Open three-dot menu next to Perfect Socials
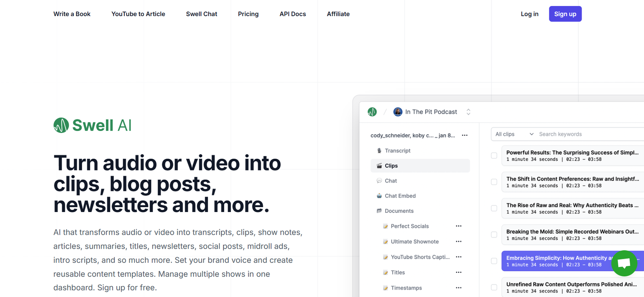Screen dimensions: 644x297 (x=458, y=226)
